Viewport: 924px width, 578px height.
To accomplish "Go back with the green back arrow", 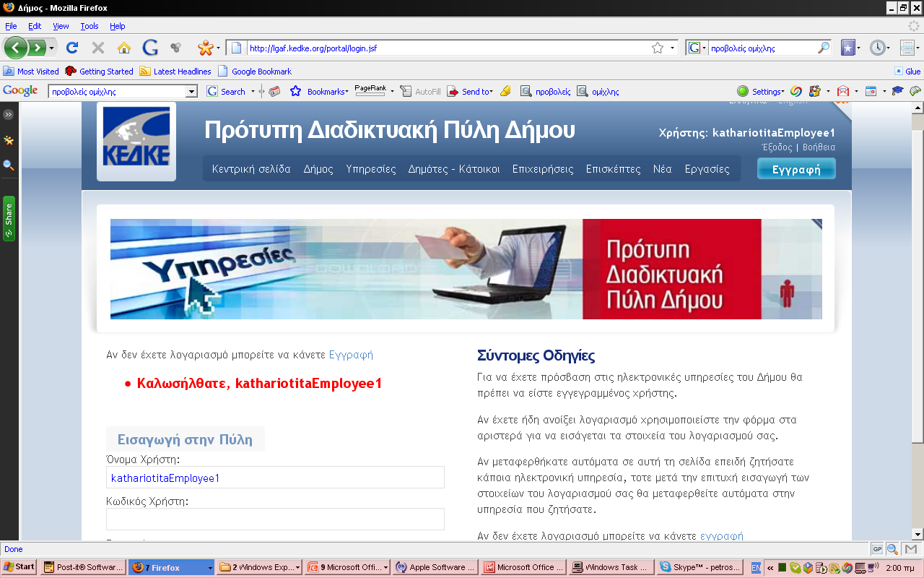I will tap(16, 48).
